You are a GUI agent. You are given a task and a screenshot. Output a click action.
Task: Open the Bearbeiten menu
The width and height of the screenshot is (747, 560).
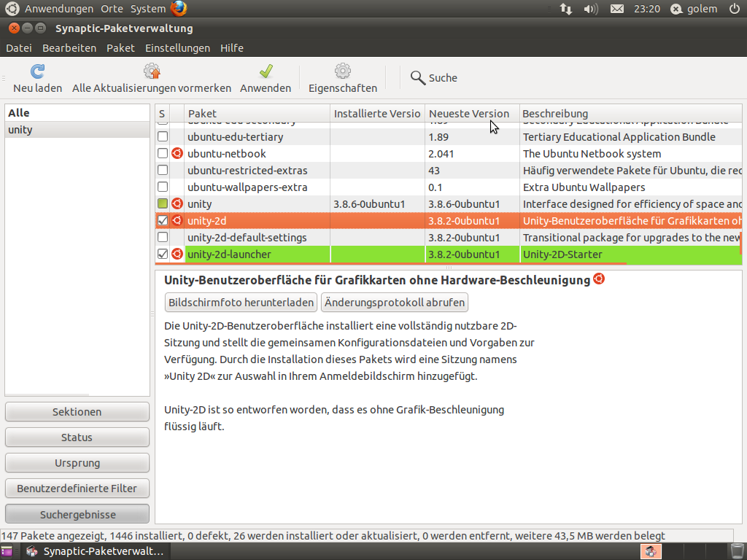tap(69, 48)
